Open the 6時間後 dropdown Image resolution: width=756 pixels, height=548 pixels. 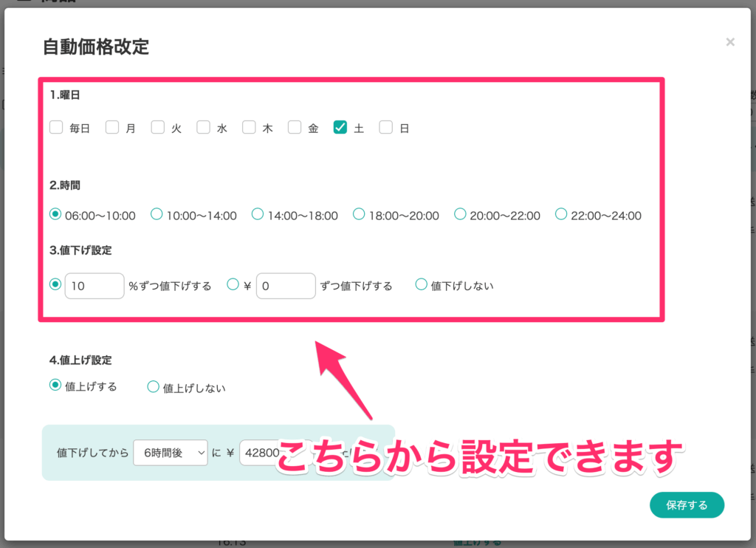click(x=171, y=453)
